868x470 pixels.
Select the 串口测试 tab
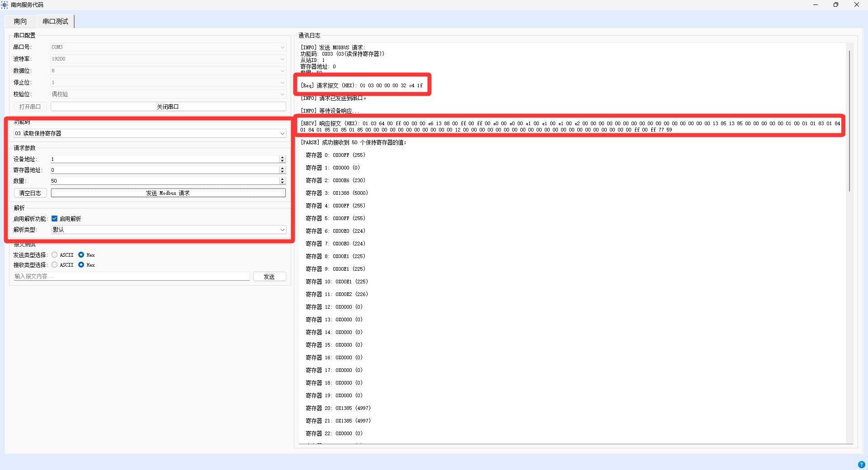tap(55, 21)
